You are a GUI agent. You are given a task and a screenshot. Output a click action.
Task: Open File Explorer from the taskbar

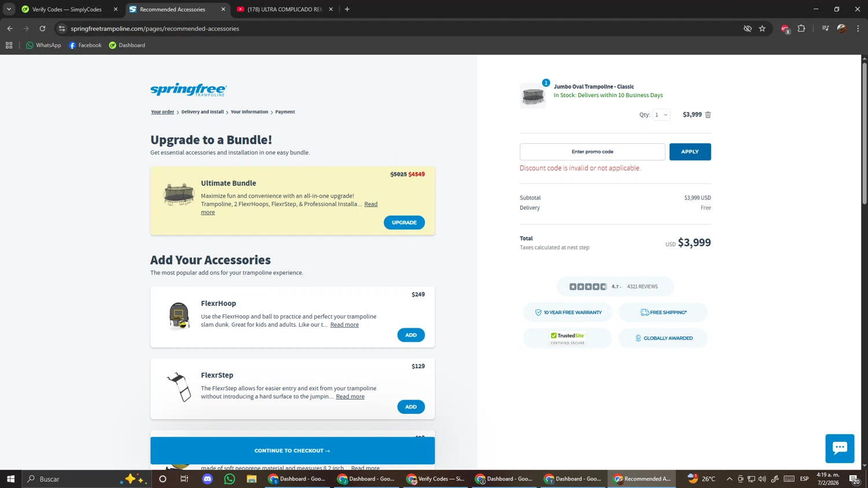pyautogui.click(x=251, y=479)
